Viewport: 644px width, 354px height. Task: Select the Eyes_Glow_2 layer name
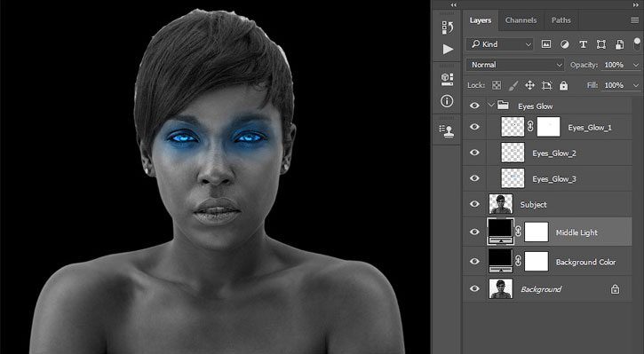coord(554,153)
